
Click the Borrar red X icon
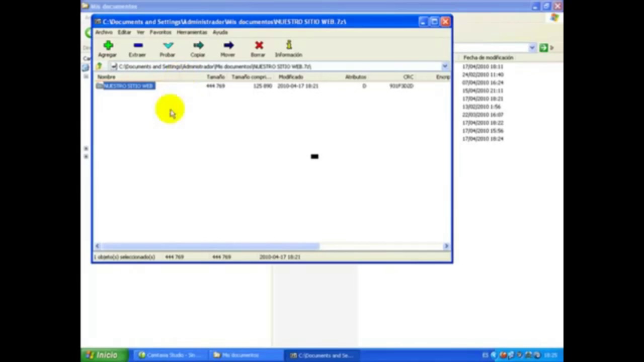[259, 46]
